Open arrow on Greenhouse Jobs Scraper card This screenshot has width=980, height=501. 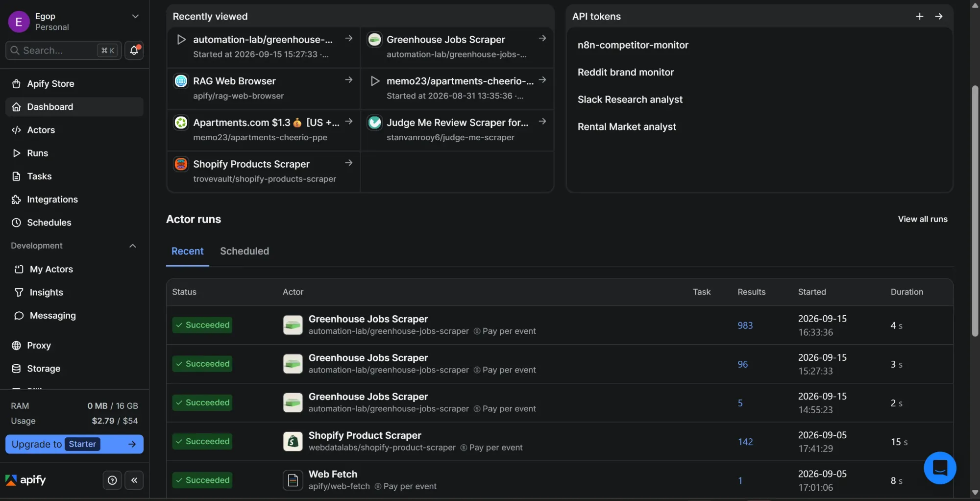point(542,38)
